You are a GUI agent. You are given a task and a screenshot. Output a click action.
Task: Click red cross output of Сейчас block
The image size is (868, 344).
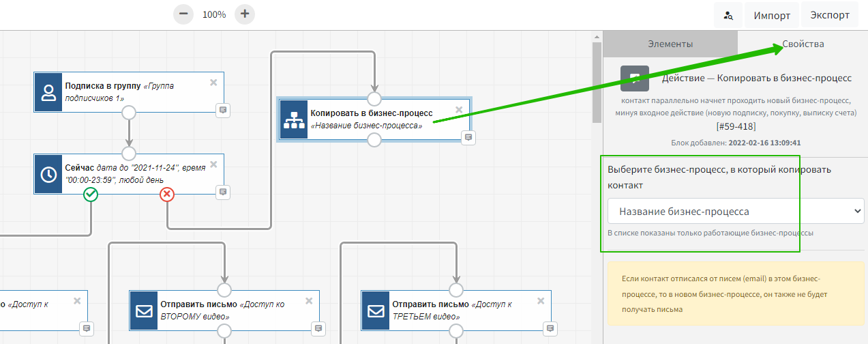(167, 195)
